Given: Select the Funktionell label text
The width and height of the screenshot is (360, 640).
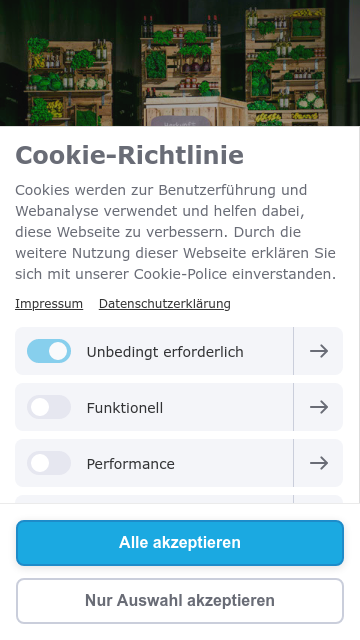Looking at the screenshot, I should (x=124, y=408).
